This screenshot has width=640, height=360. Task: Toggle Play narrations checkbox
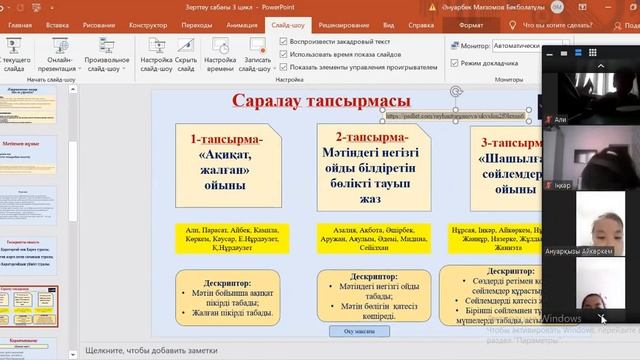click(x=284, y=41)
